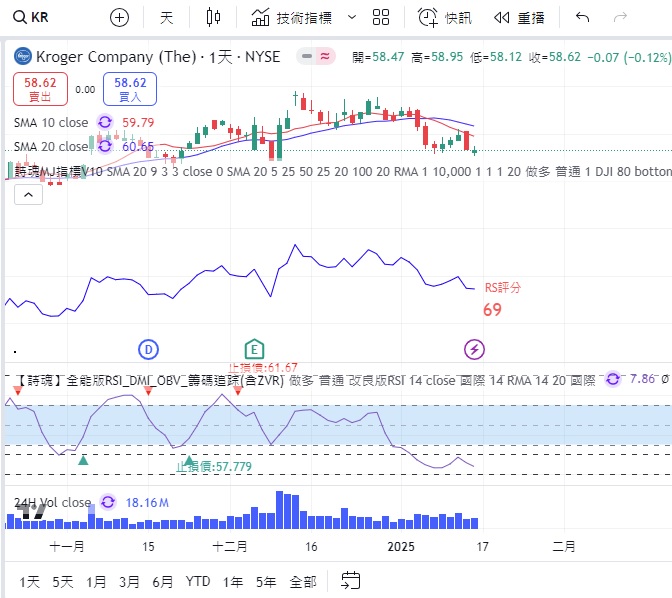
Task: Click the 止損價:57.779 label
Action: (x=214, y=466)
